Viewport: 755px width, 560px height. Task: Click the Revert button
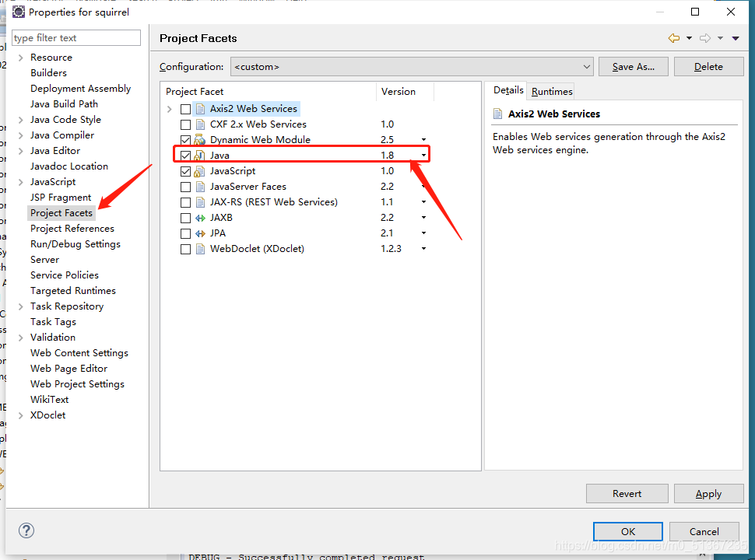tap(627, 494)
